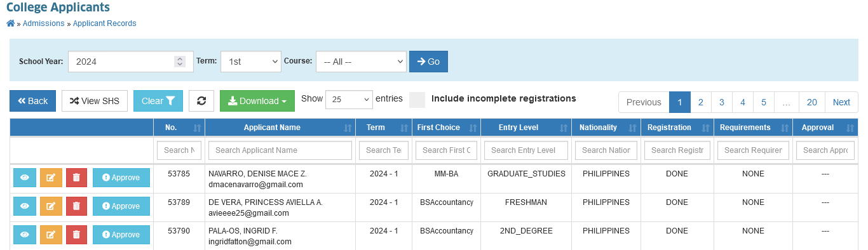Screen dimensions: 868x250
Task: Open the Course dropdown
Action: [361, 62]
